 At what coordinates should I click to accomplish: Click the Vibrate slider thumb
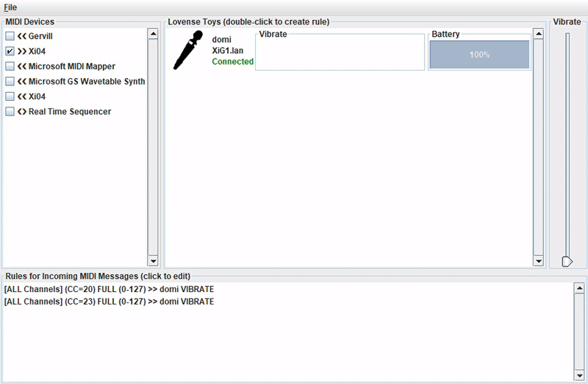coord(567,261)
